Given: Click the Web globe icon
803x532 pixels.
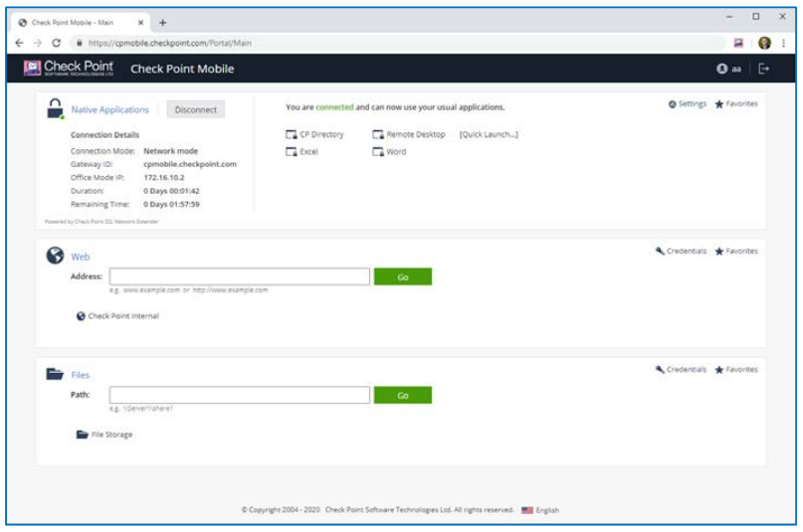Looking at the screenshot, I should 55,255.
